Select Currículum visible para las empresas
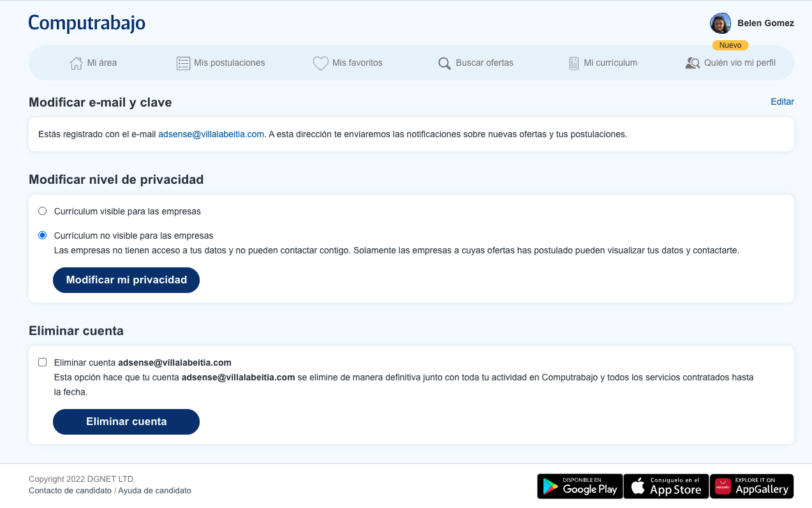The height and width of the screenshot is (508, 812). [x=43, y=211]
